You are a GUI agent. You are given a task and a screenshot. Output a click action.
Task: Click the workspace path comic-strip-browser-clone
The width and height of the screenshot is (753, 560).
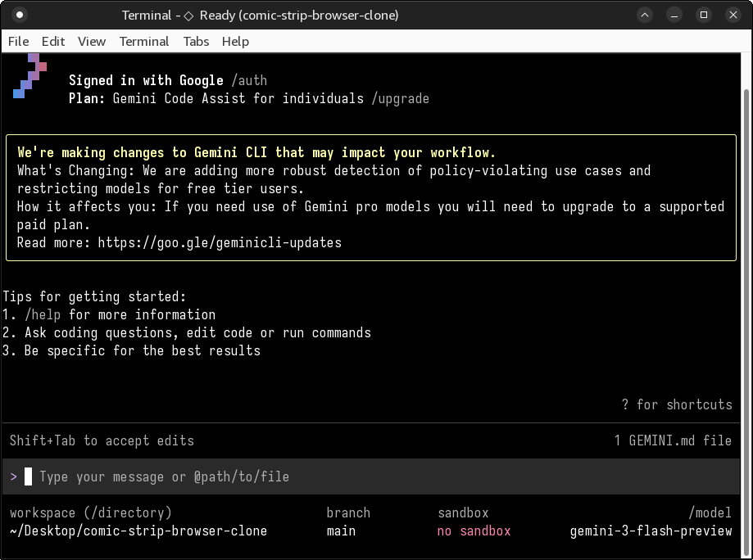tap(138, 531)
